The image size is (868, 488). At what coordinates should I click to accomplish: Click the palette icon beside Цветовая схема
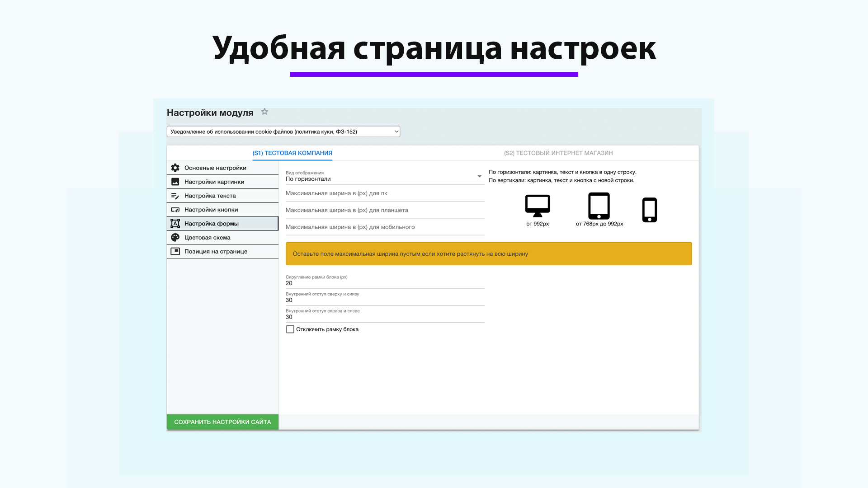point(175,237)
